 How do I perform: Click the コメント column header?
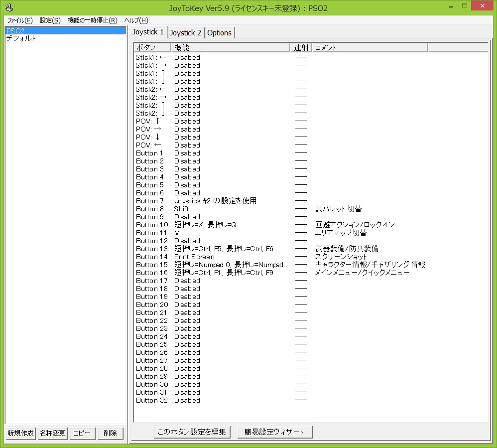pos(370,48)
